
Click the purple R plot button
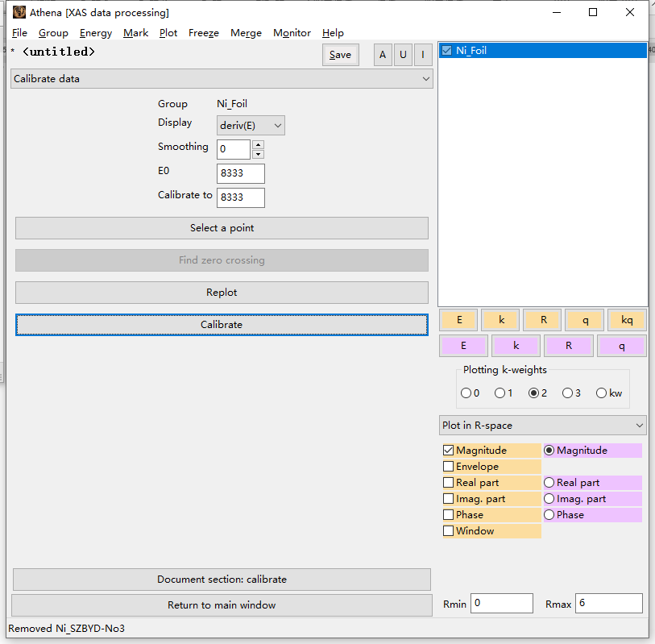coord(568,346)
